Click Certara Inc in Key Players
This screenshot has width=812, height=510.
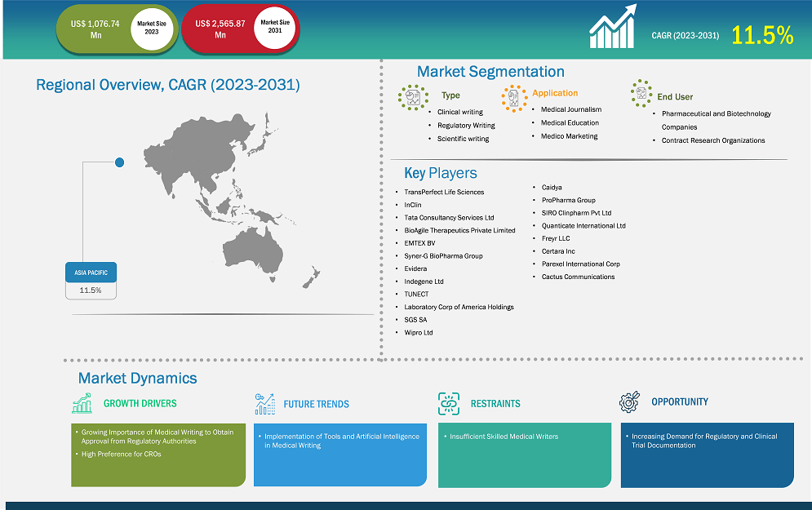(x=558, y=251)
